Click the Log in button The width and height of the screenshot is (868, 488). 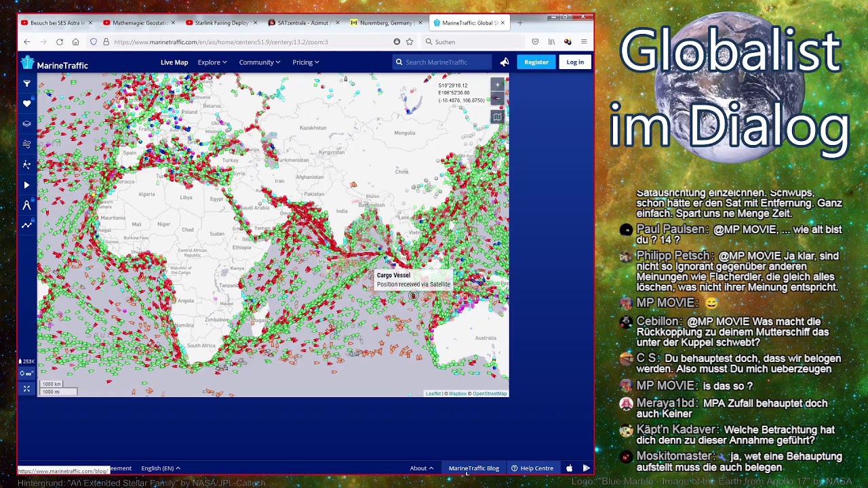[x=575, y=62]
